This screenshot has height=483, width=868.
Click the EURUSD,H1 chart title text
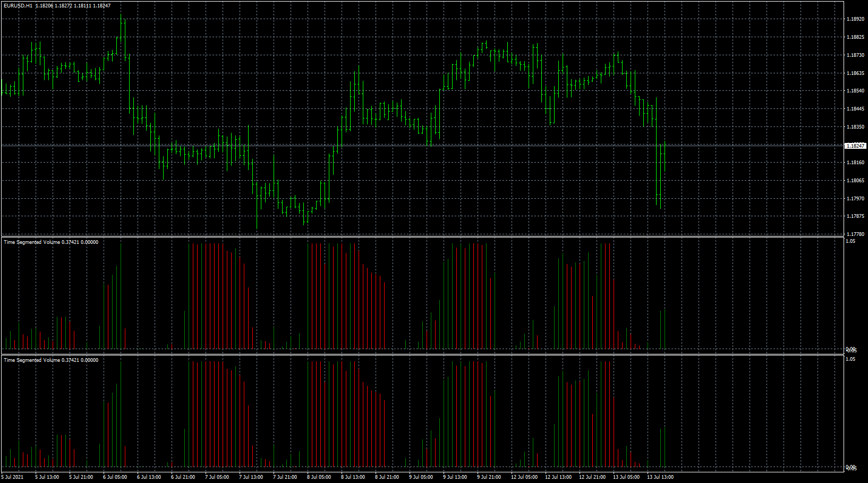click(18, 5)
